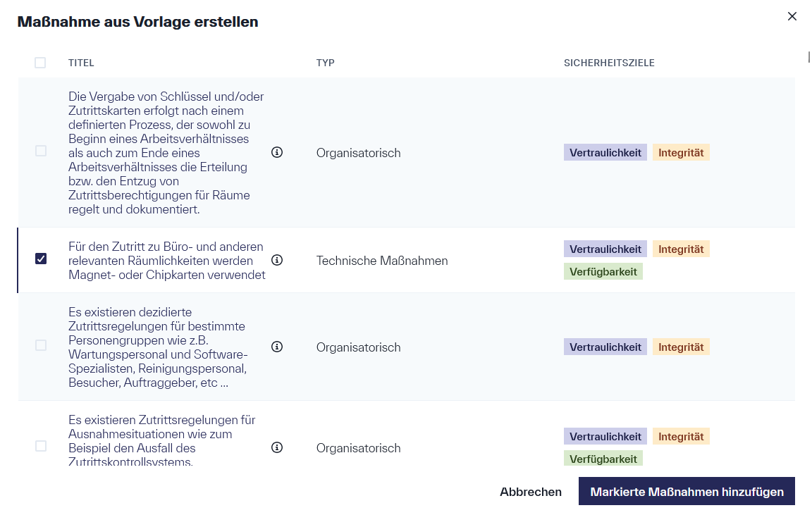Sort by the TITEL column header

(x=81, y=63)
